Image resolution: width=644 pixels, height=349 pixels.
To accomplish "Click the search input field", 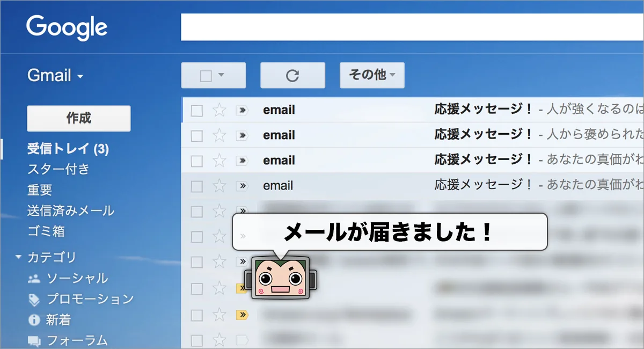I will pos(412,27).
